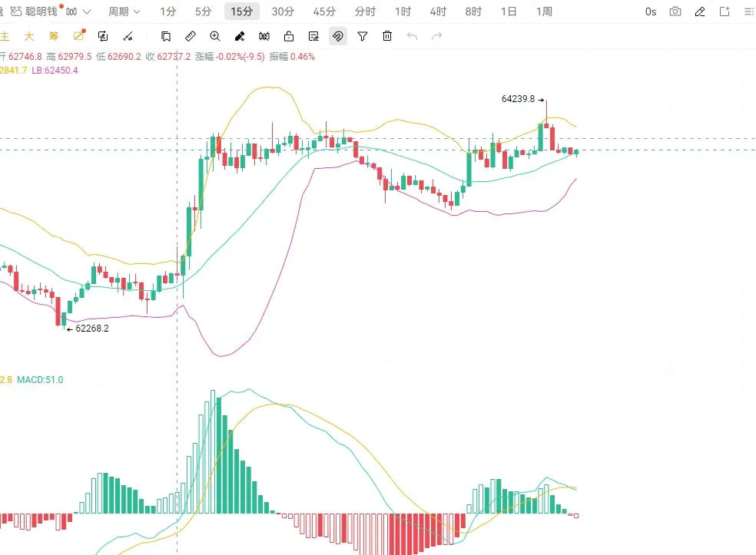Toggle the 筹 chip distribution indicator
The image size is (756, 555).
(54, 36)
